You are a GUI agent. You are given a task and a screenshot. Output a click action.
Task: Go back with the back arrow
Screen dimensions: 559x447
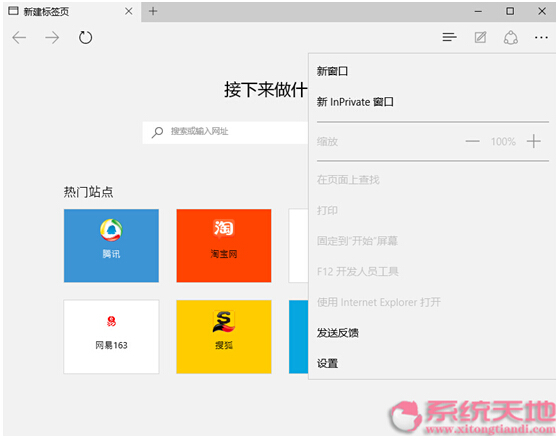(19, 37)
